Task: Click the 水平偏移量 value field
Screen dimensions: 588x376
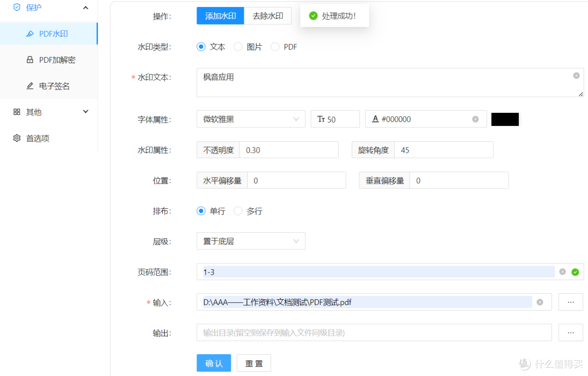Action: [297, 180]
